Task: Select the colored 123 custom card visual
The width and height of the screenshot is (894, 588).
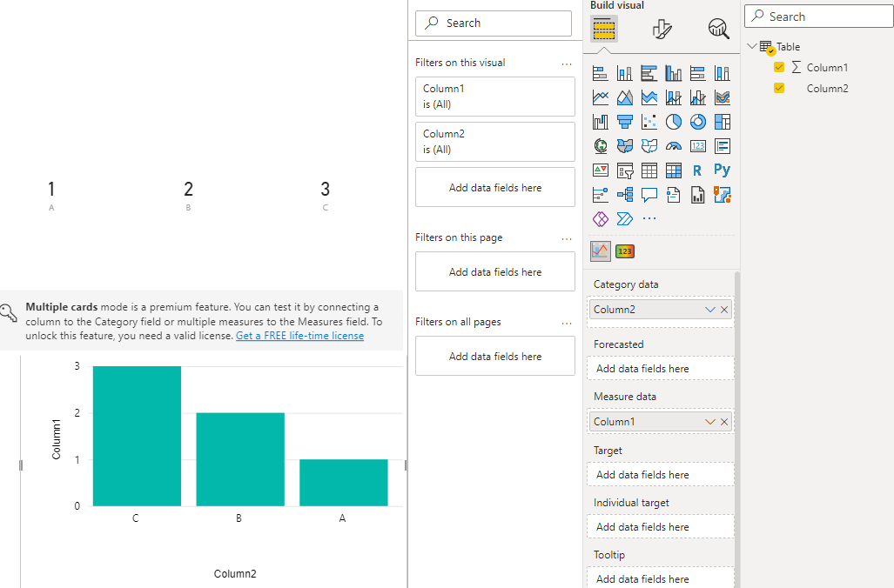Action: click(625, 251)
